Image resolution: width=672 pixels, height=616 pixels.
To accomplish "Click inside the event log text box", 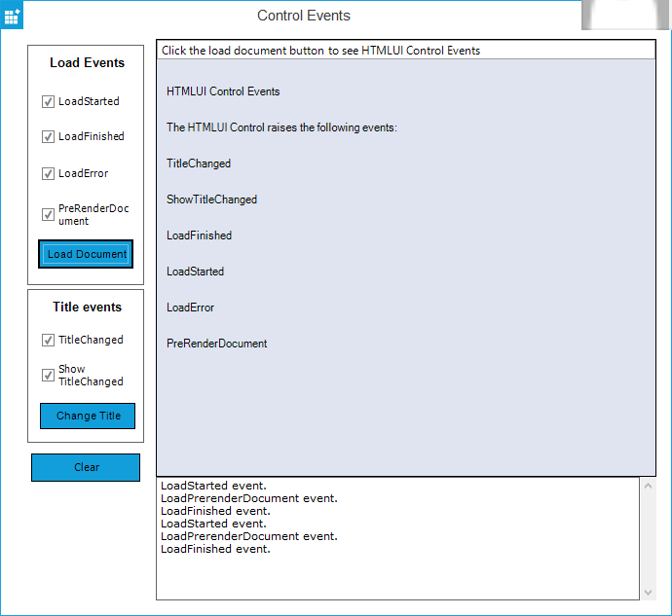I will tap(390, 574).
